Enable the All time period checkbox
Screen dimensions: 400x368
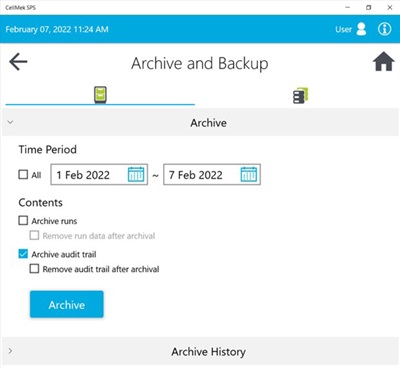(23, 174)
